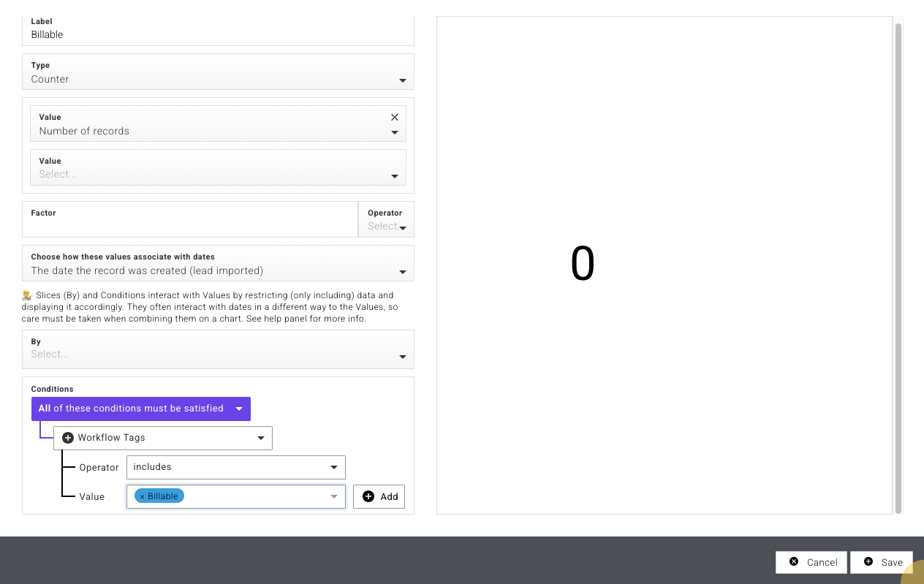
Task: Open the Type dropdown showing Counter
Action: click(x=402, y=80)
